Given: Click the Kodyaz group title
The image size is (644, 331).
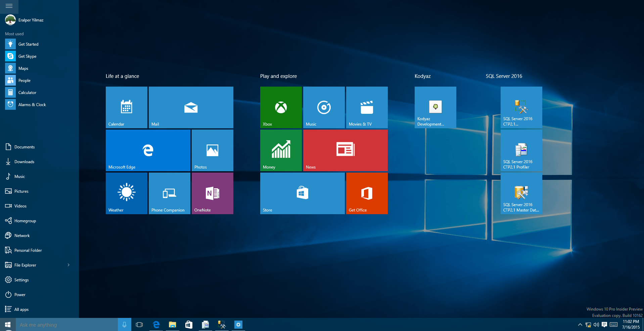Looking at the screenshot, I should coord(422,76).
